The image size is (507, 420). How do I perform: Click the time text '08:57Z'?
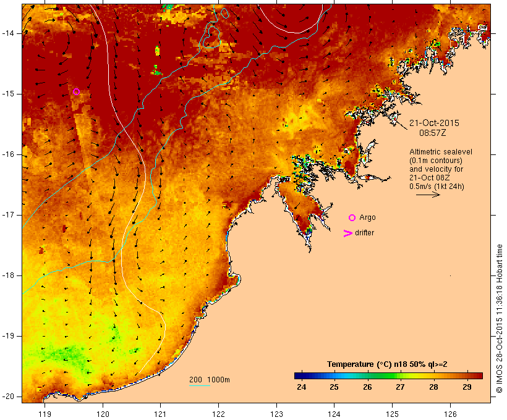[433, 133]
